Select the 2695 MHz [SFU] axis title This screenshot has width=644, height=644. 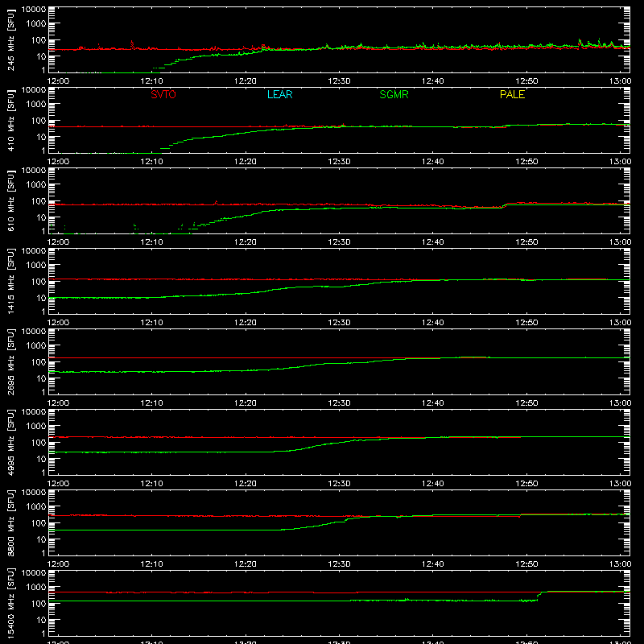coord(11,361)
